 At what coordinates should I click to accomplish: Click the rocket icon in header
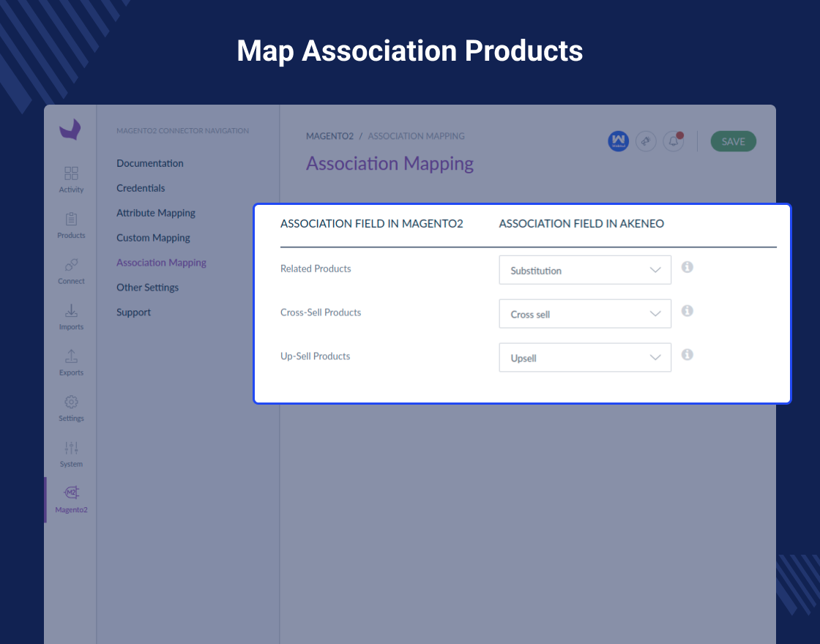(x=646, y=141)
